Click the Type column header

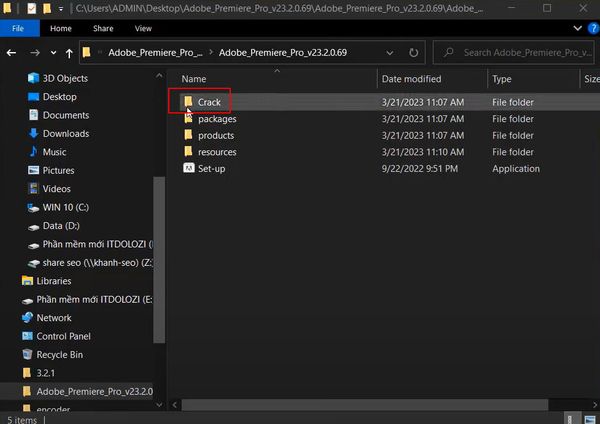pos(502,78)
